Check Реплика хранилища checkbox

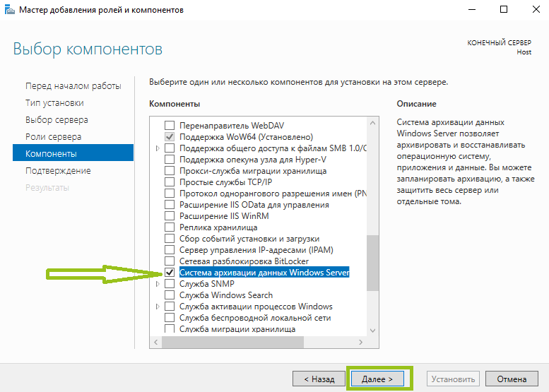click(170, 227)
